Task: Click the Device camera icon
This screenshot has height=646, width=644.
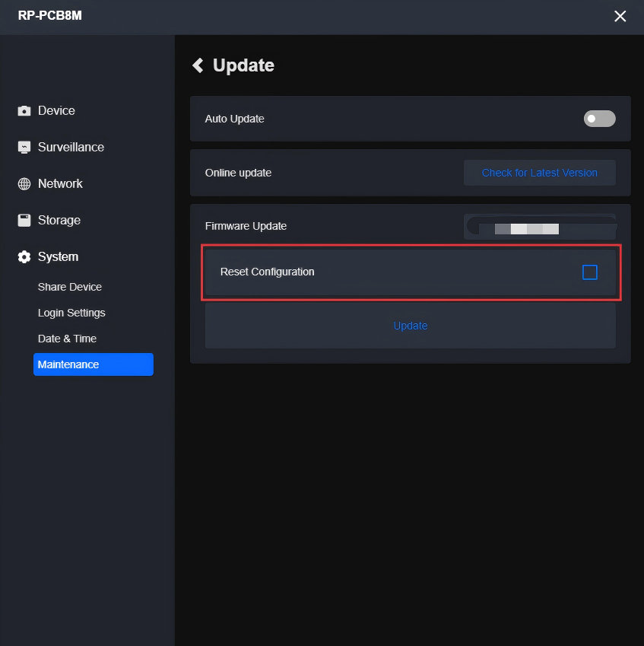Action: pos(24,111)
